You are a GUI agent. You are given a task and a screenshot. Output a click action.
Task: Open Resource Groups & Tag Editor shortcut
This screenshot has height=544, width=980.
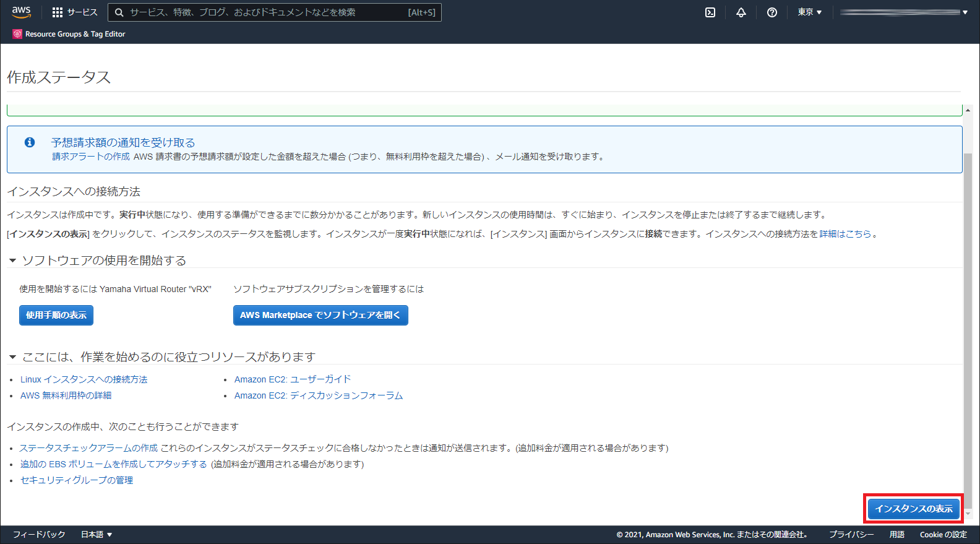pos(69,34)
